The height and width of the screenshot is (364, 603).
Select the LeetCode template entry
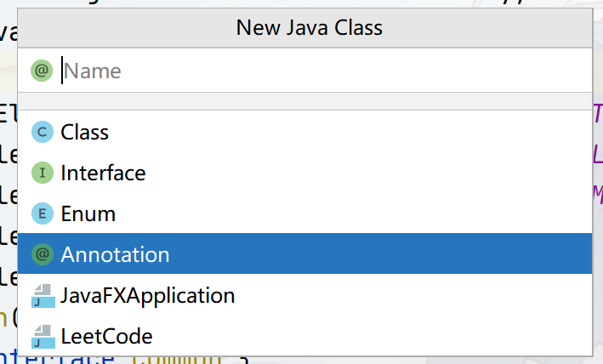tap(304, 336)
